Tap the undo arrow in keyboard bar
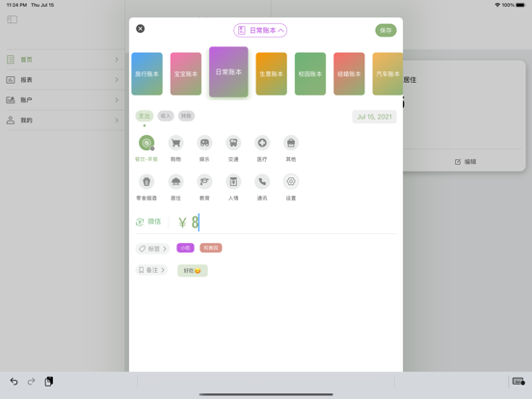The image size is (532, 399). (13, 382)
